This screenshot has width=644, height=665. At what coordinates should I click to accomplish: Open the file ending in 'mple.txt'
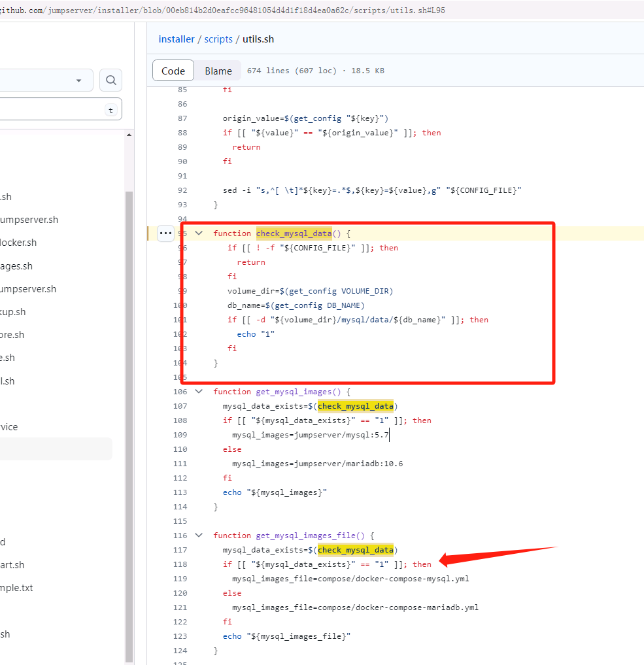point(16,588)
